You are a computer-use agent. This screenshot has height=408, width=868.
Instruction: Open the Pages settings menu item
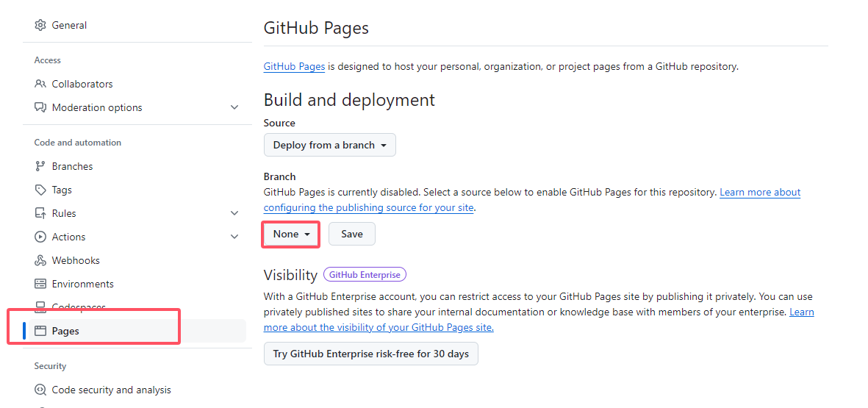click(x=65, y=331)
